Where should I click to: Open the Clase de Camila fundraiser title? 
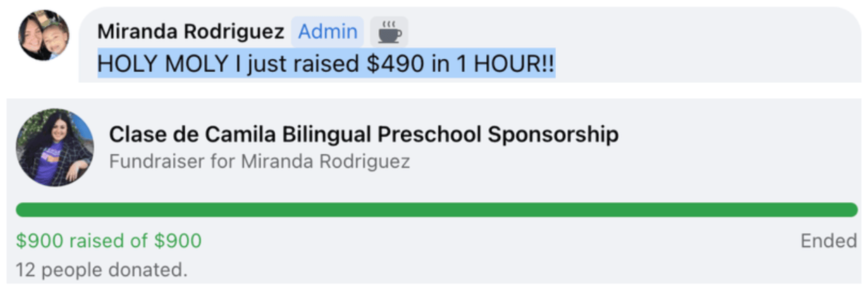pos(364,134)
